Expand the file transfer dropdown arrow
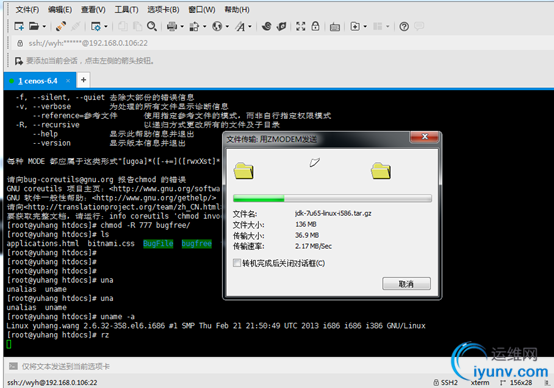 point(204,26)
